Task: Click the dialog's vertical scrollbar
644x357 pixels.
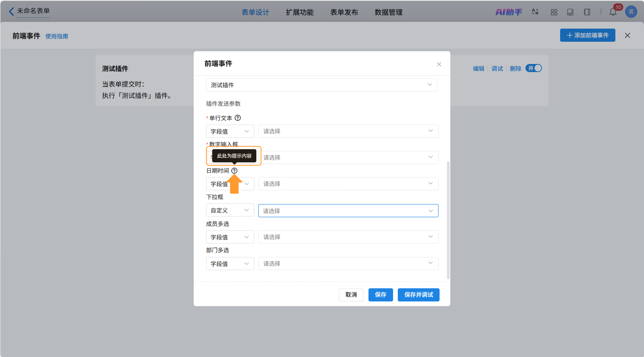Action: [x=448, y=220]
